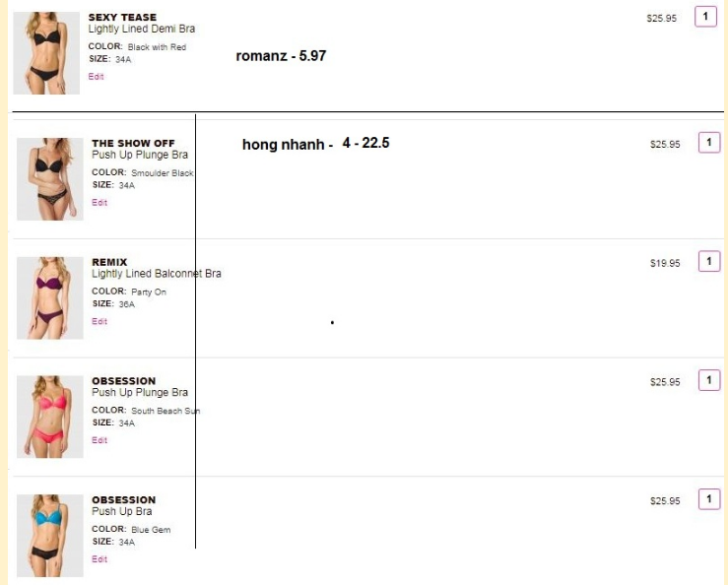Viewport: 728px width, 585px height.
Task: Click the Sexy Tease black bra thumbnail
Action: tap(46, 52)
